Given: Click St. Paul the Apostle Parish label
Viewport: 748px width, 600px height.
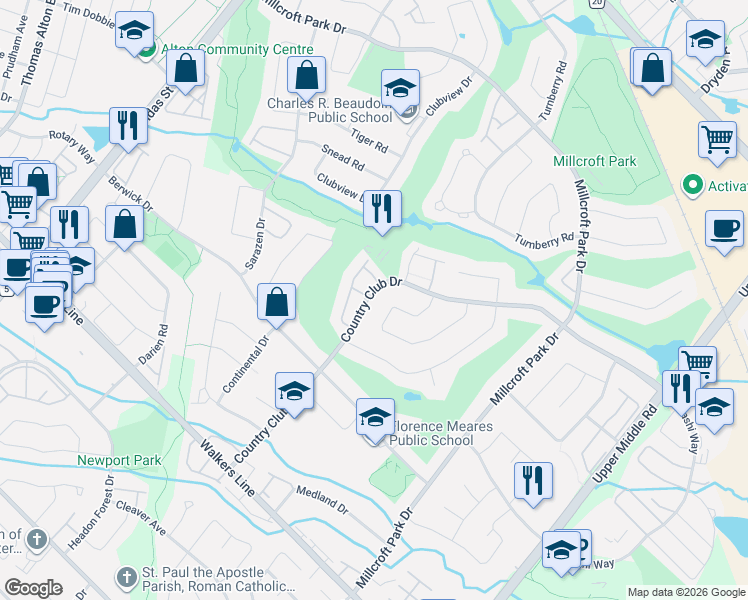Looking at the screenshot, I should pos(218,579).
